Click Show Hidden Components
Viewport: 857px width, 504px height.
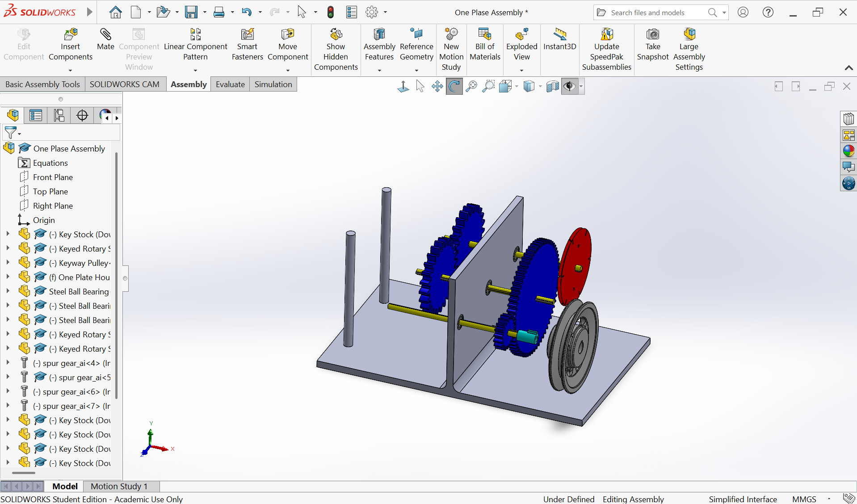pyautogui.click(x=336, y=50)
